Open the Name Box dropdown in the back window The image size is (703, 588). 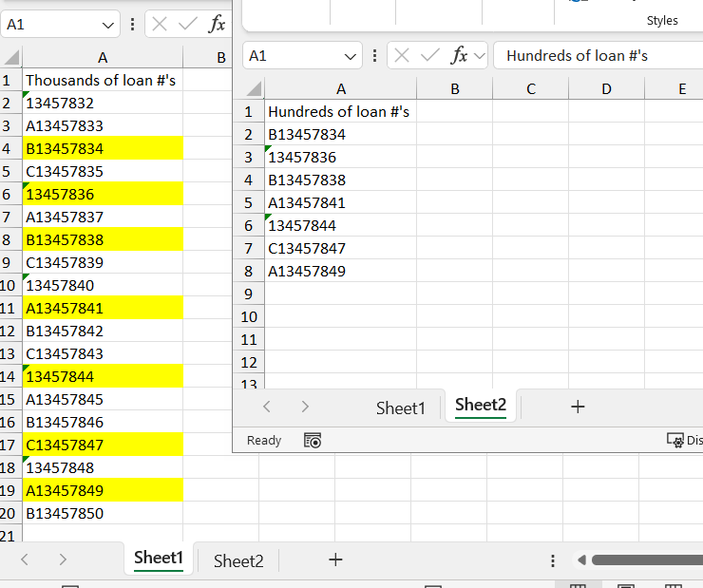107,25
